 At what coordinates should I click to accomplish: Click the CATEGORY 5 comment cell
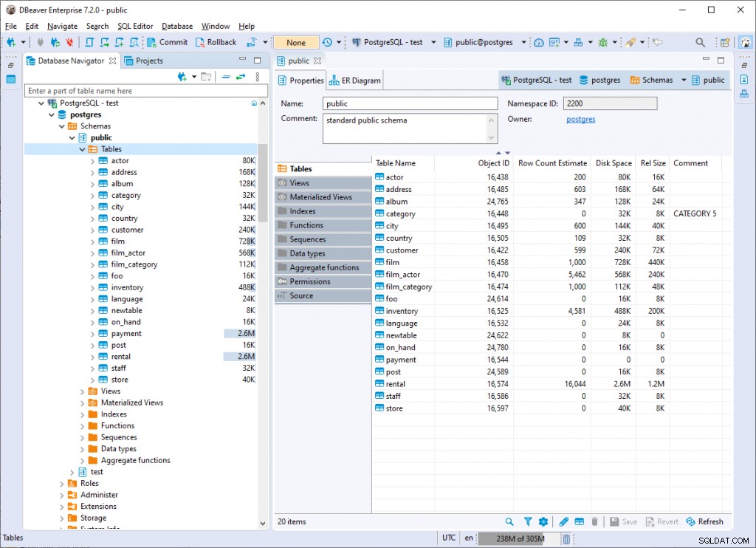(695, 213)
